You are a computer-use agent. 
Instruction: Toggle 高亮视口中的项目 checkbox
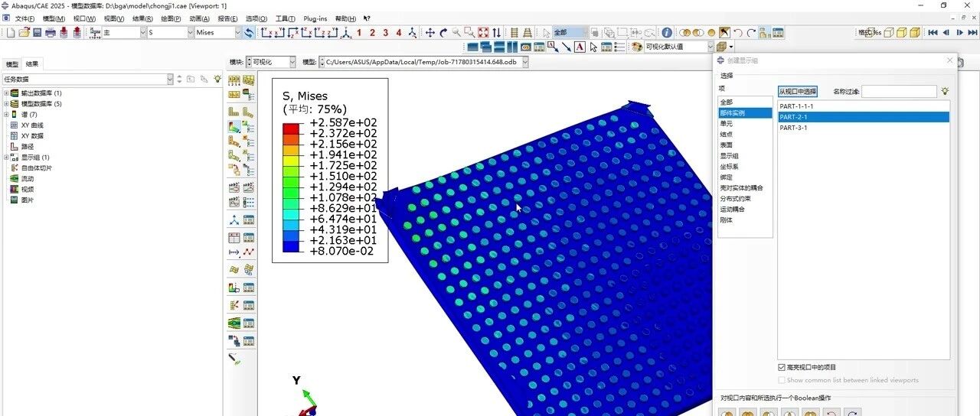coord(782,367)
